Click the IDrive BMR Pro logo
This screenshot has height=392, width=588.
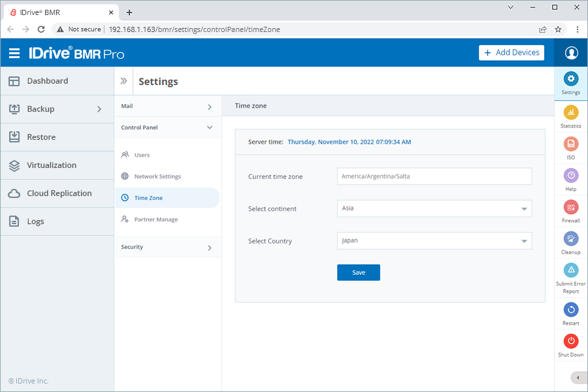point(76,54)
